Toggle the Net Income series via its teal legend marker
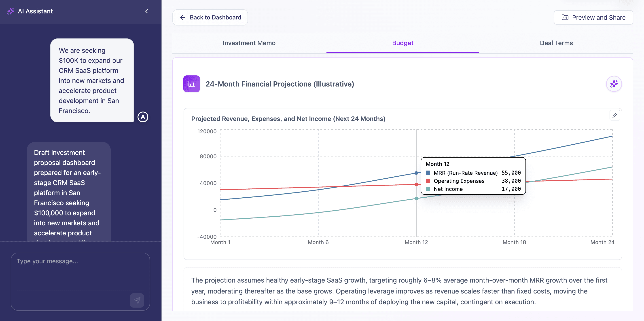 pyautogui.click(x=428, y=189)
